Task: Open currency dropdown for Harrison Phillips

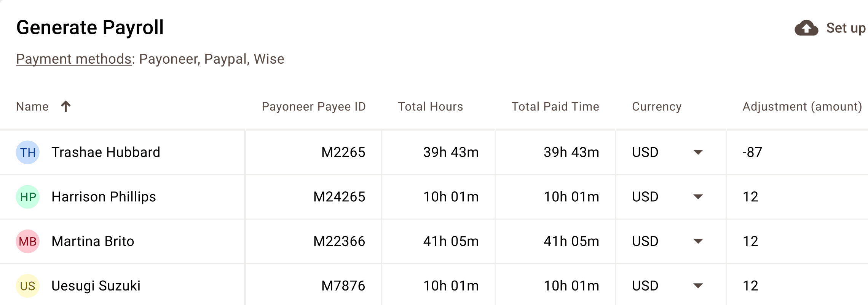Action: [698, 197]
